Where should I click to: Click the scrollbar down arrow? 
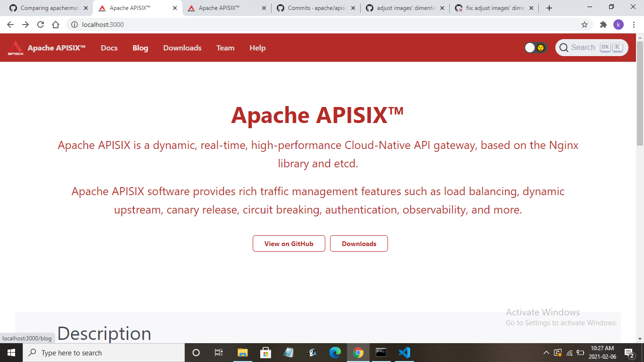point(640,338)
